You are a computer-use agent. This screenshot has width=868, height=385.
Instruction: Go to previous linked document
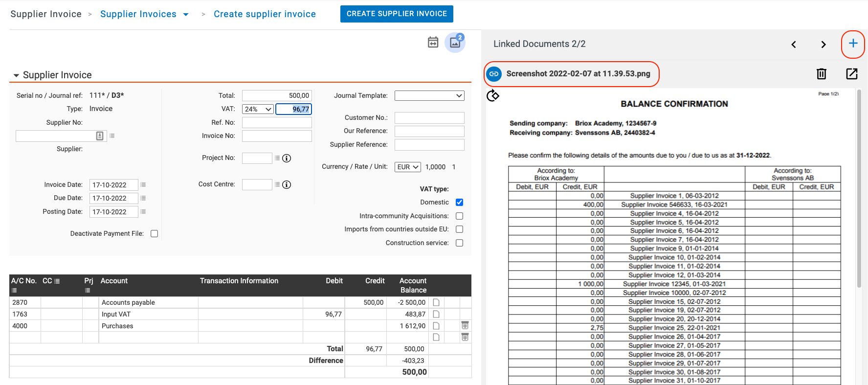tap(794, 45)
